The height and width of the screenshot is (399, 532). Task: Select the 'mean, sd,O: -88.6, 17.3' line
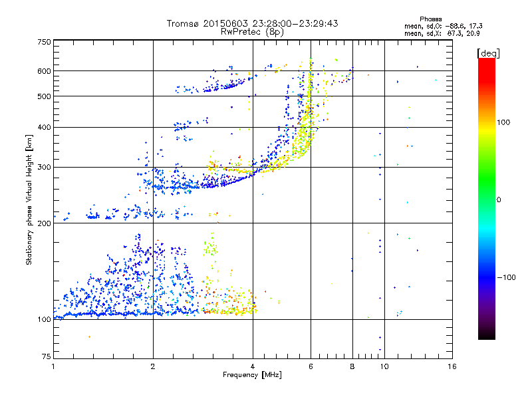pyautogui.click(x=443, y=26)
